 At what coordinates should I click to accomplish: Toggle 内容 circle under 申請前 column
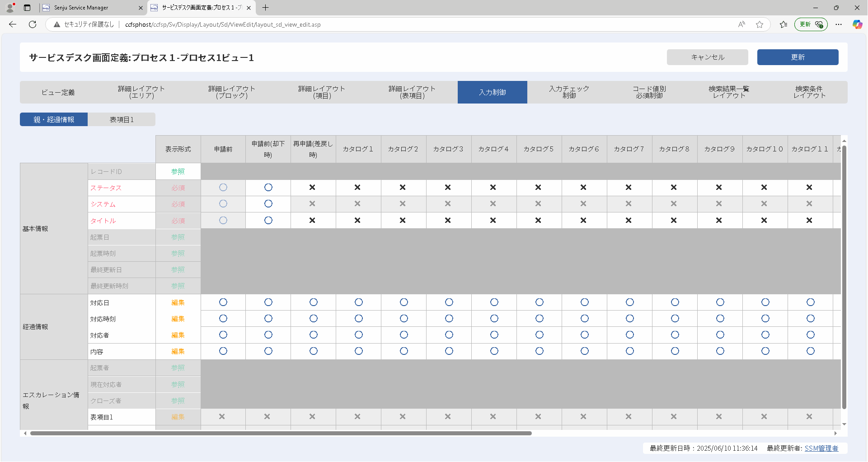click(x=223, y=351)
